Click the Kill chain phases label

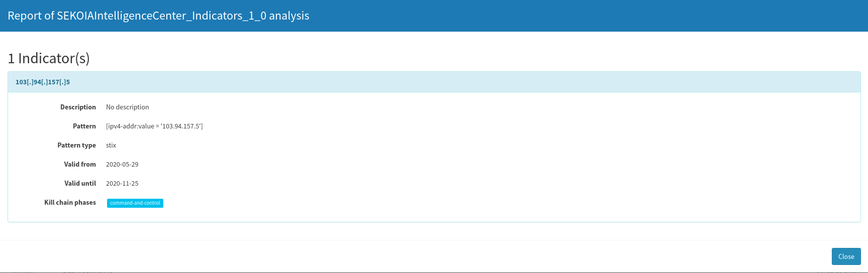[x=70, y=202]
